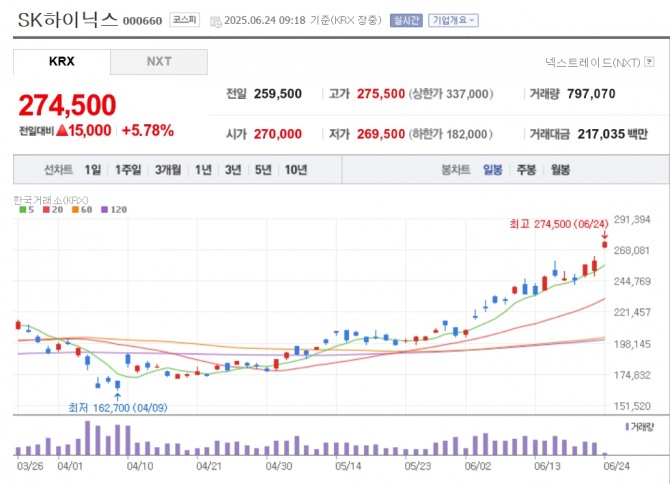
Task: Click the 코스피 market badge
Action: click(x=184, y=20)
